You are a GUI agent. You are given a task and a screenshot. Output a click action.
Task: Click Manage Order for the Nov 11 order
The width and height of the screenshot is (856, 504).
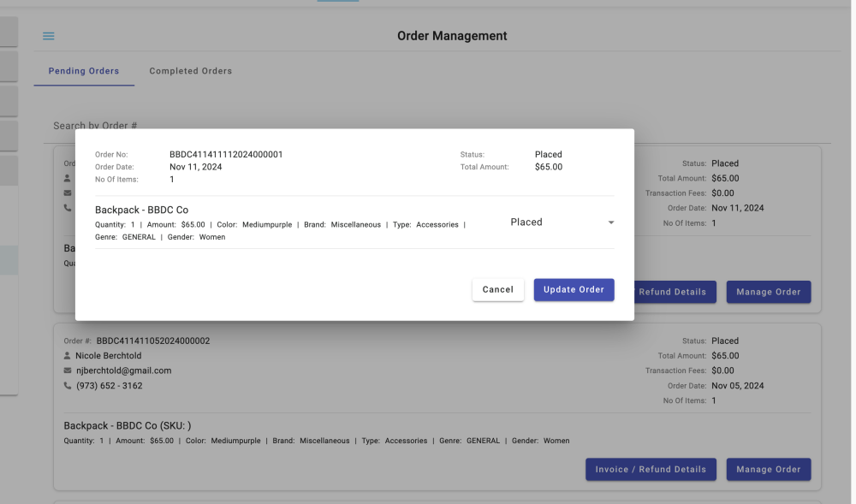768,292
